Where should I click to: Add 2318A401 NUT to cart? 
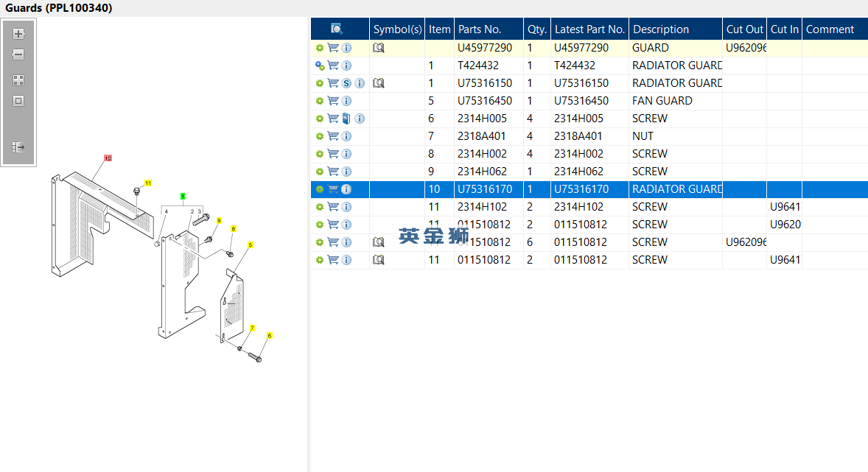point(333,136)
